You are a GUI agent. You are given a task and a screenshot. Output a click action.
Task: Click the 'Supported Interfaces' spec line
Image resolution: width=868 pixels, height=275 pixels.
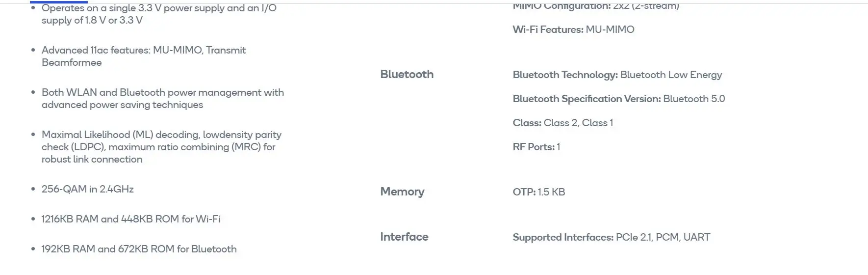(x=611, y=237)
